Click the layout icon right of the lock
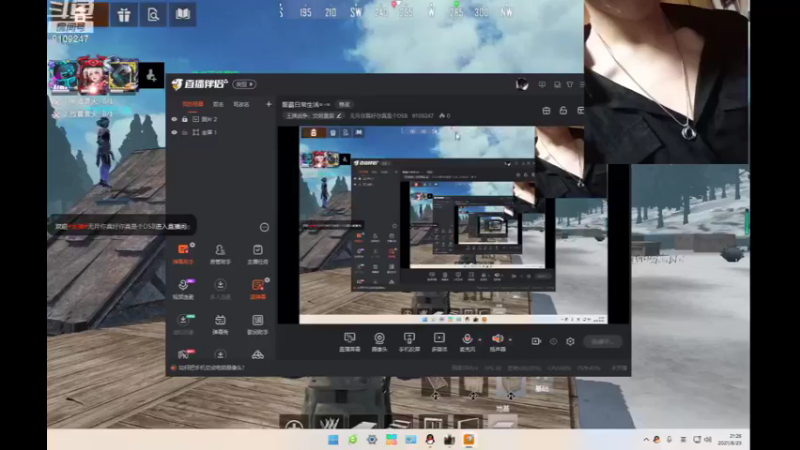Viewport: 800px width, 450px height. (x=581, y=111)
